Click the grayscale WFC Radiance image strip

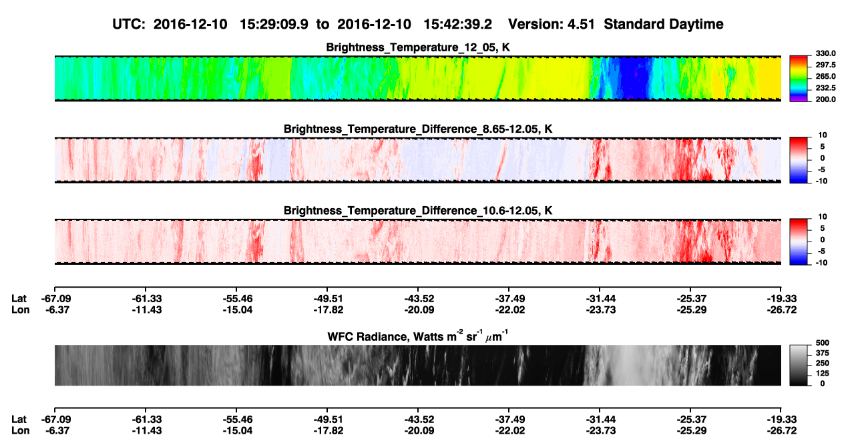tap(418, 365)
